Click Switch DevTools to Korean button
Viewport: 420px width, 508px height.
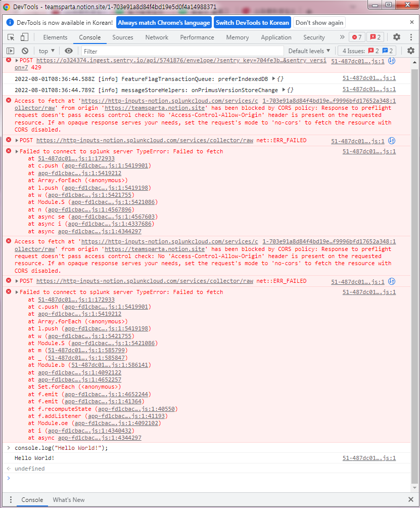pyautogui.click(x=252, y=23)
